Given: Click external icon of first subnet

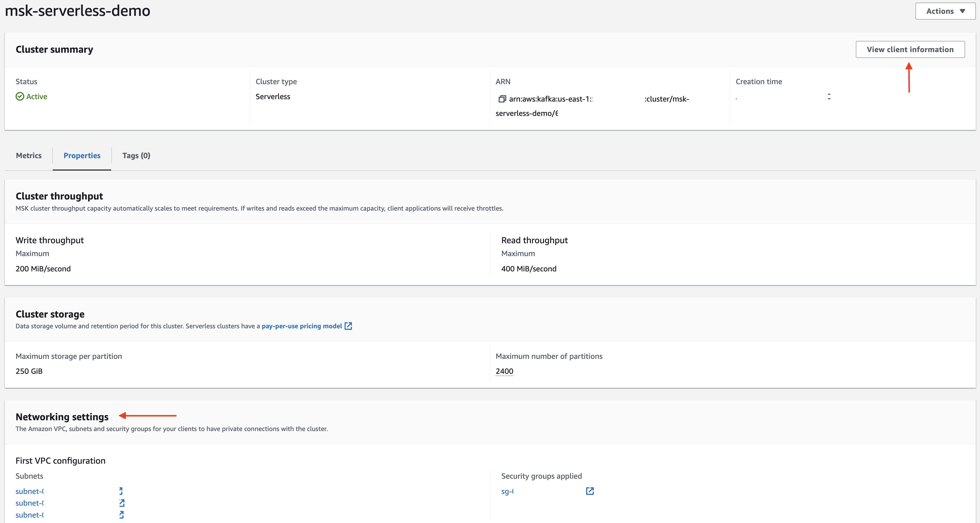Looking at the screenshot, I should 121,491.
